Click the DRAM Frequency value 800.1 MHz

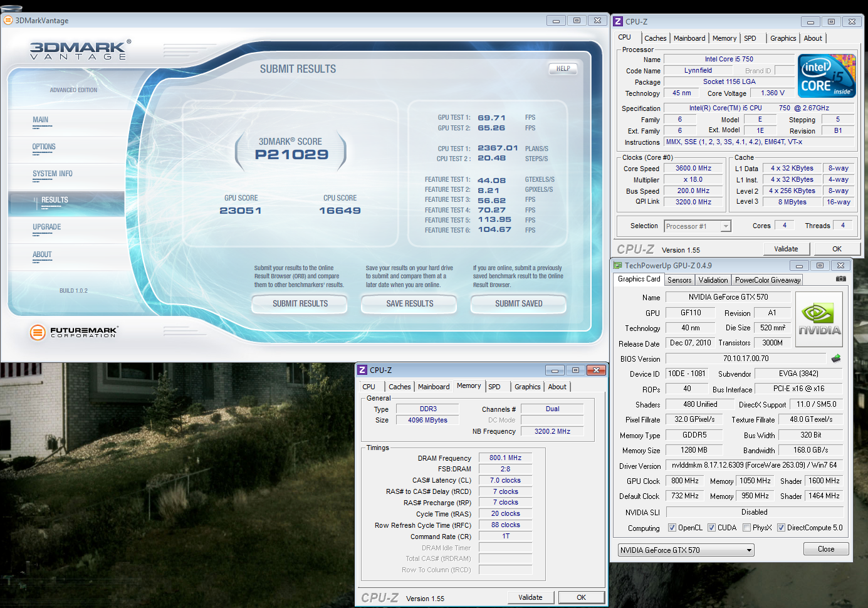pos(505,458)
